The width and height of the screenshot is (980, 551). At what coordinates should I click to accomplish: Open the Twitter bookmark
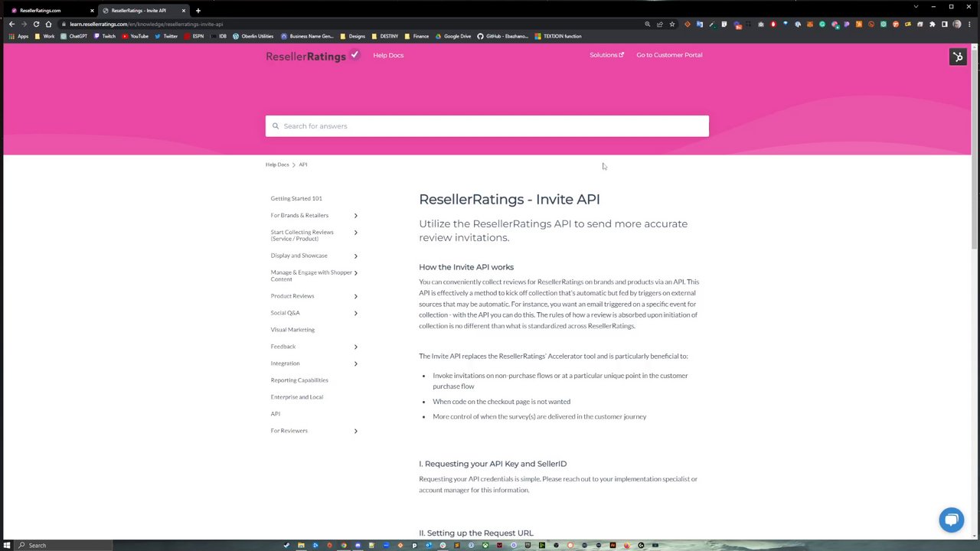click(167, 36)
